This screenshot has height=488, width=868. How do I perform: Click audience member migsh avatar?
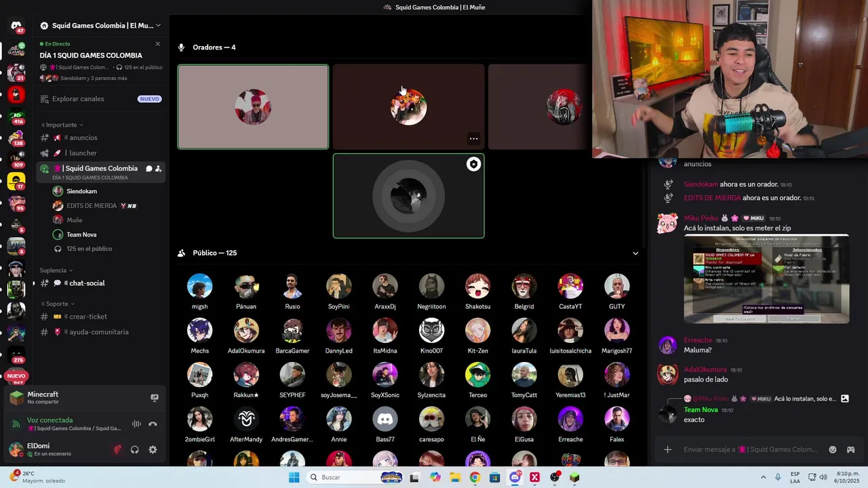click(199, 286)
